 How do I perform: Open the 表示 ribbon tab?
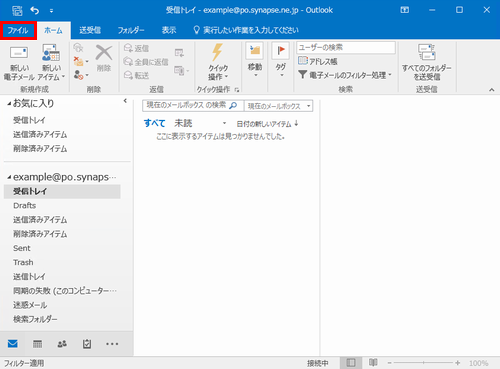(x=169, y=30)
